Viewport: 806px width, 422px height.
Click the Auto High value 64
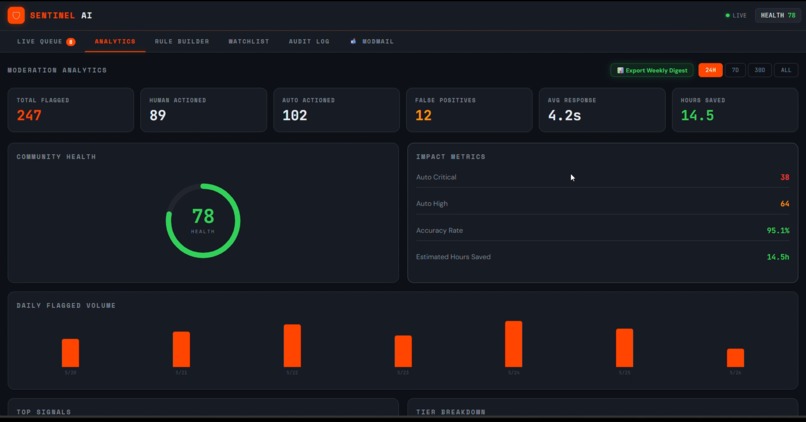pos(784,204)
